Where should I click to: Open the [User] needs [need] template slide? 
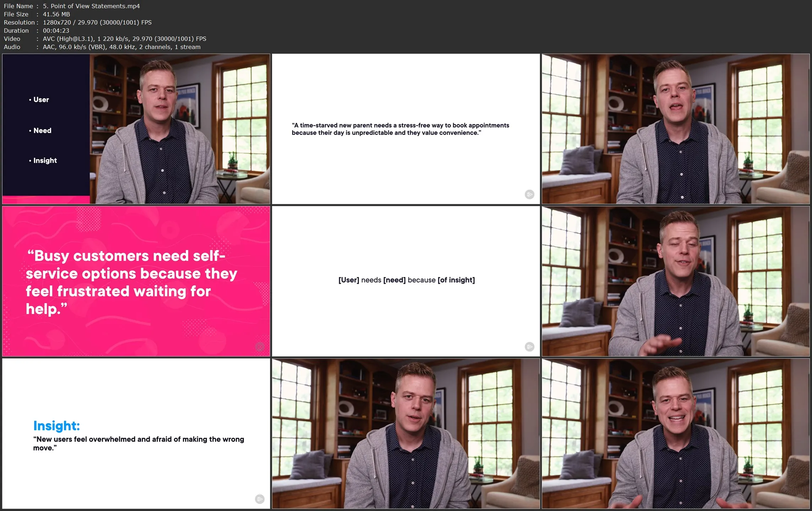click(406, 281)
